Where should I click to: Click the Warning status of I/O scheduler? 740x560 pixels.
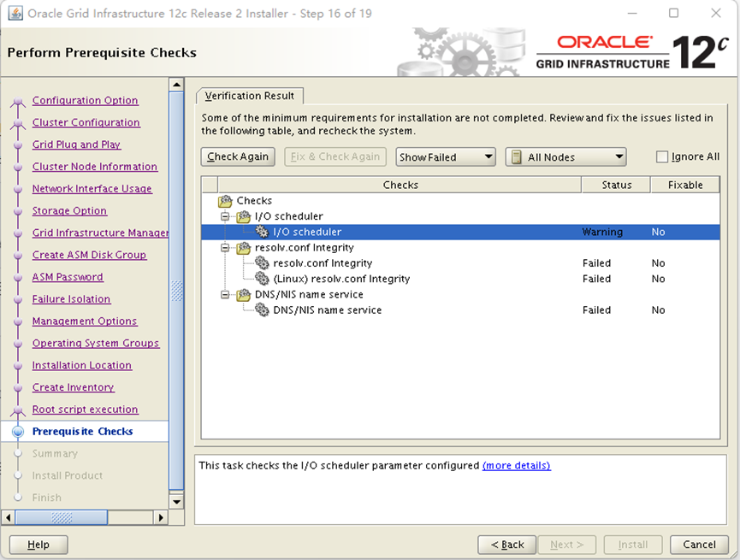(602, 232)
